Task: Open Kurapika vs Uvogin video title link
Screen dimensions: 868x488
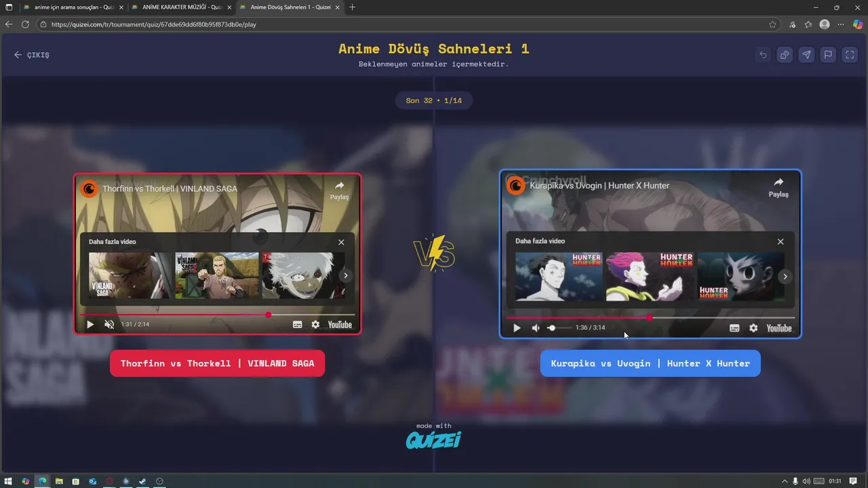Action: (x=599, y=186)
